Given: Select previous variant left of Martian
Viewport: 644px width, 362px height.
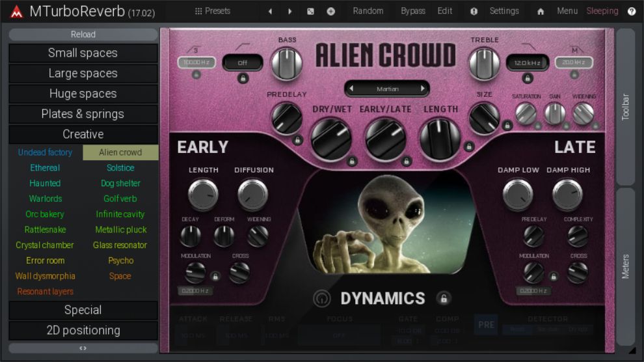Looking at the screenshot, I should [x=351, y=89].
